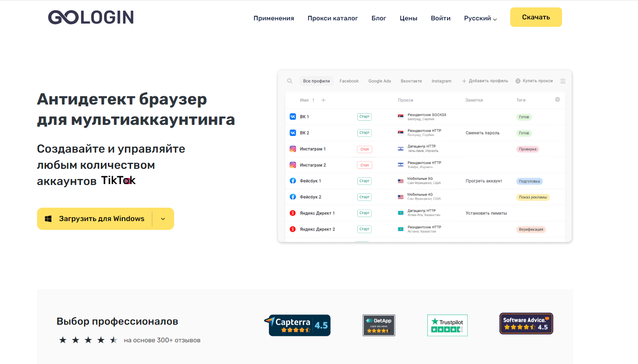
Task: Open the Trustpilot rating badge
Action: pos(447,325)
